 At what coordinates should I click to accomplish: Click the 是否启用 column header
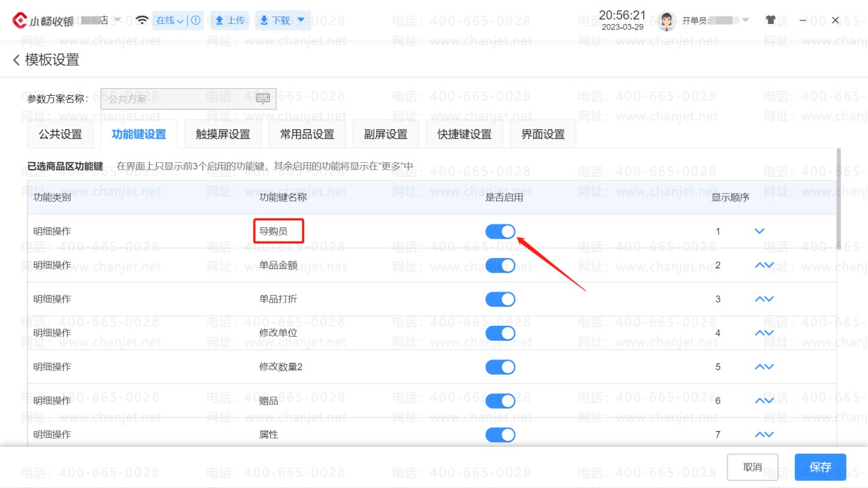pos(504,198)
